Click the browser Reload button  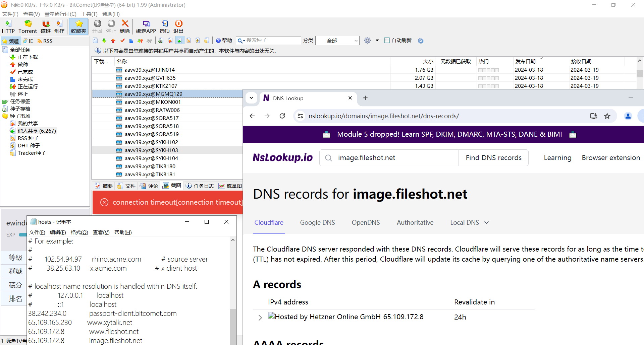pyautogui.click(x=282, y=116)
